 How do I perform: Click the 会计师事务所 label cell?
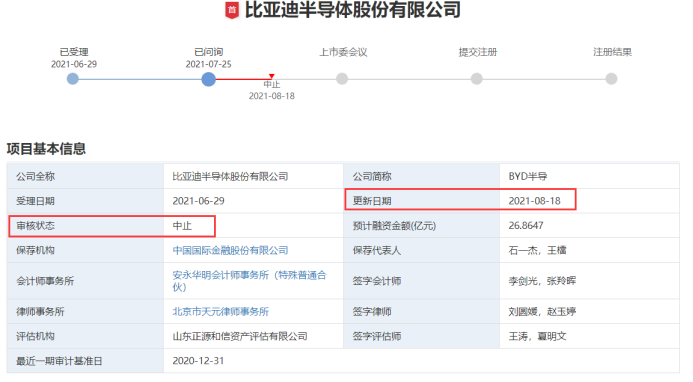coord(85,281)
